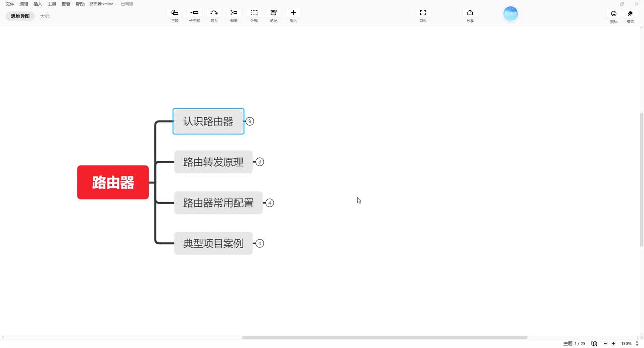Viewport: 644px width, 348px height.
Task: Click the blue account avatar icon
Action: click(511, 14)
